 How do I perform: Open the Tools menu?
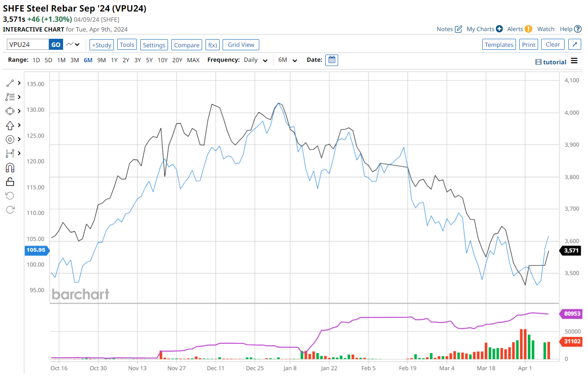click(127, 45)
